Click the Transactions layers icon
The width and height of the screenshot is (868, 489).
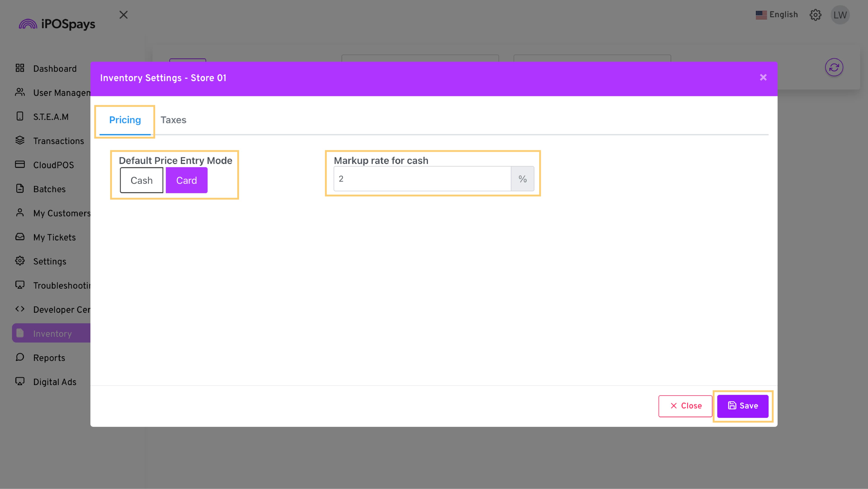[20, 140]
